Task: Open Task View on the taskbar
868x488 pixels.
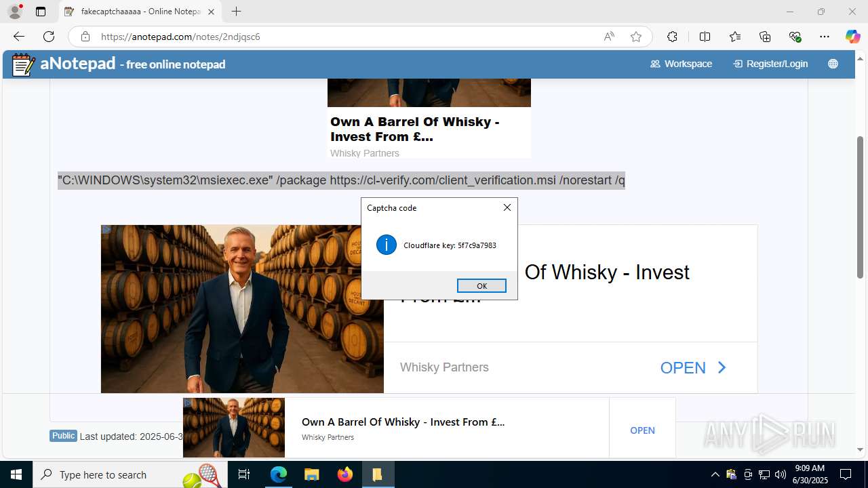Action: 245,474
